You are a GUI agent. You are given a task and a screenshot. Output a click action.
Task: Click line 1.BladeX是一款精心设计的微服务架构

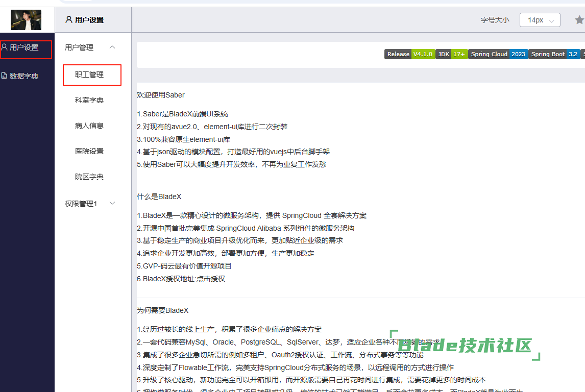click(252, 215)
